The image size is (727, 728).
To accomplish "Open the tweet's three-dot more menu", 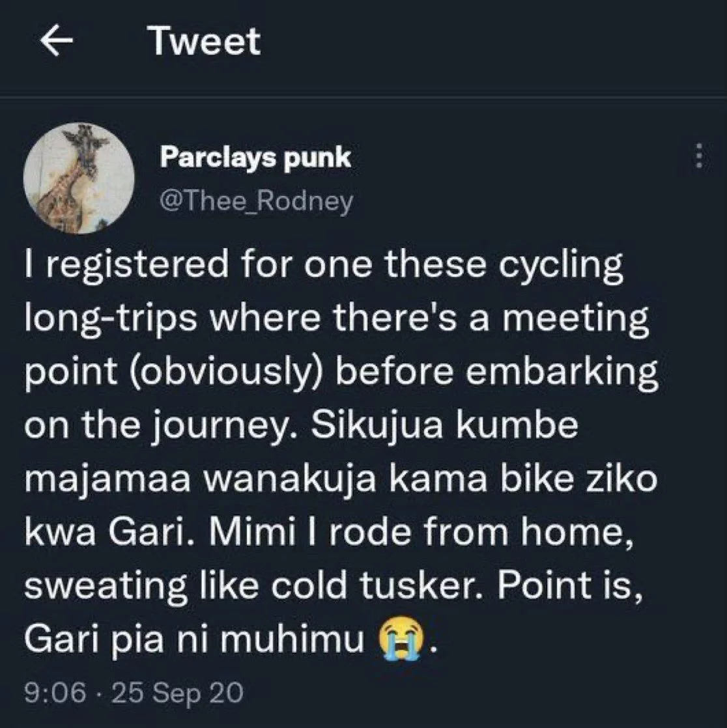I will [x=699, y=156].
